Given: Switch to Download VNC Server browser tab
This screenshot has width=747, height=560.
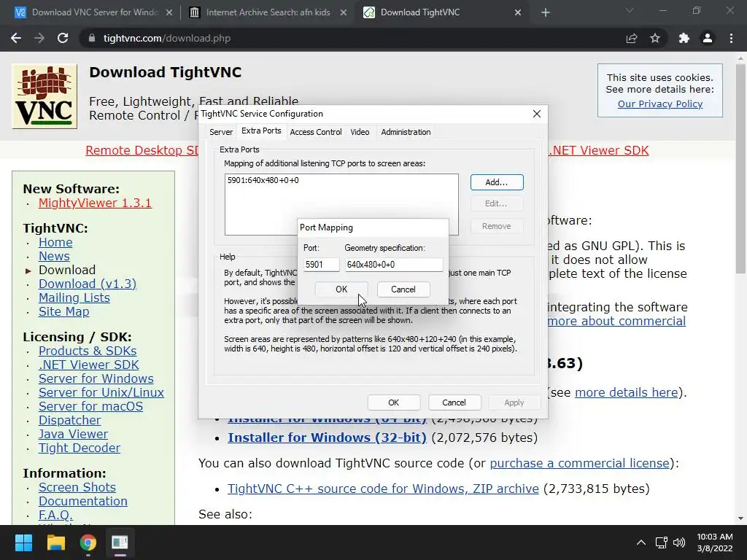Looking at the screenshot, I should [94, 12].
